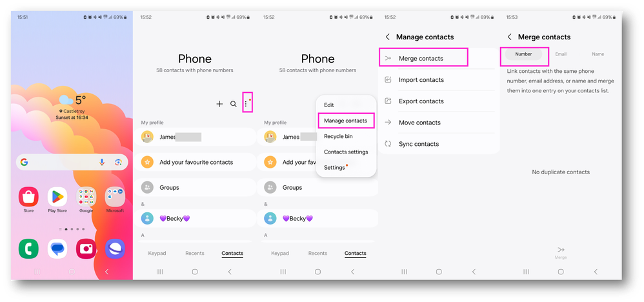This screenshot has height=302, width=644.
Task: Open the three-dot more options menu
Action: (x=246, y=104)
